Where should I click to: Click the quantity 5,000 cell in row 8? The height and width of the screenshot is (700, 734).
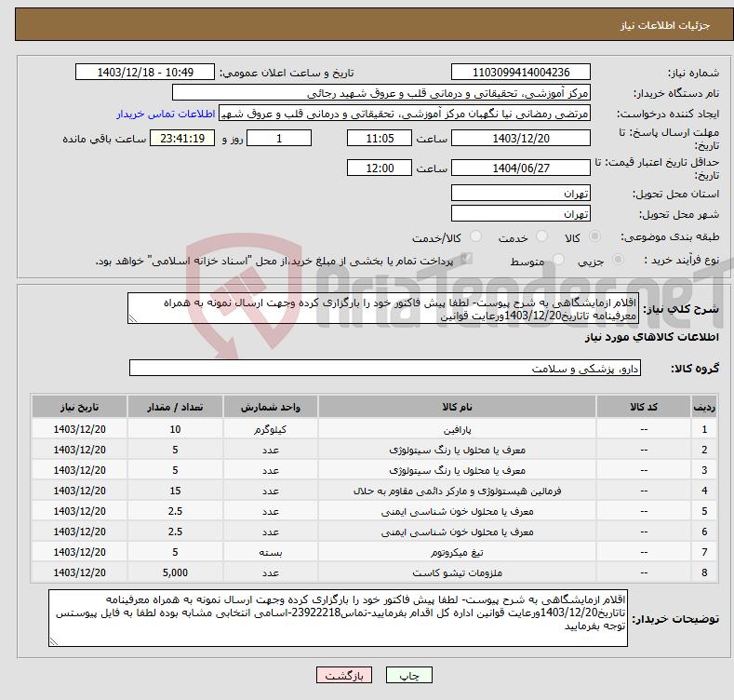(175, 572)
